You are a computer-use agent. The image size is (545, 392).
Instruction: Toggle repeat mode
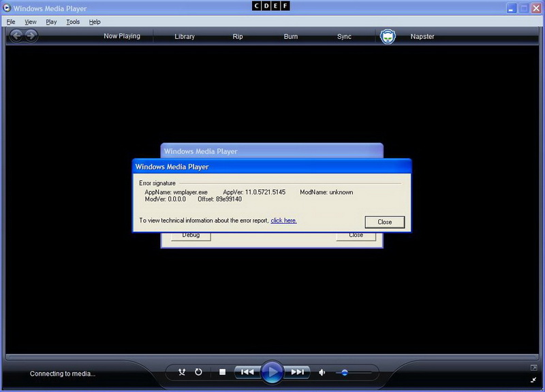point(198,372)
